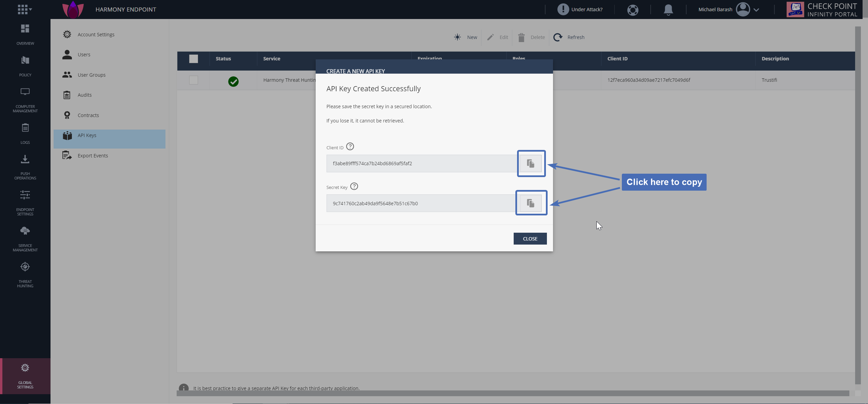Image resolution: width=868 pixels, height=404 pixels.
Task: Click the Check Point Infinity Portal logo
Action: [822, 9]
